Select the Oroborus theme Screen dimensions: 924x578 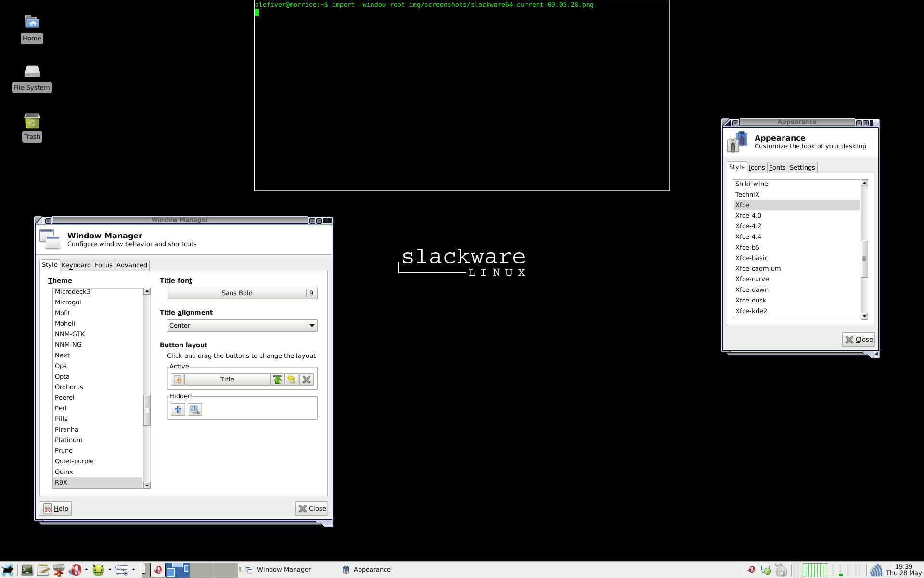98,387
